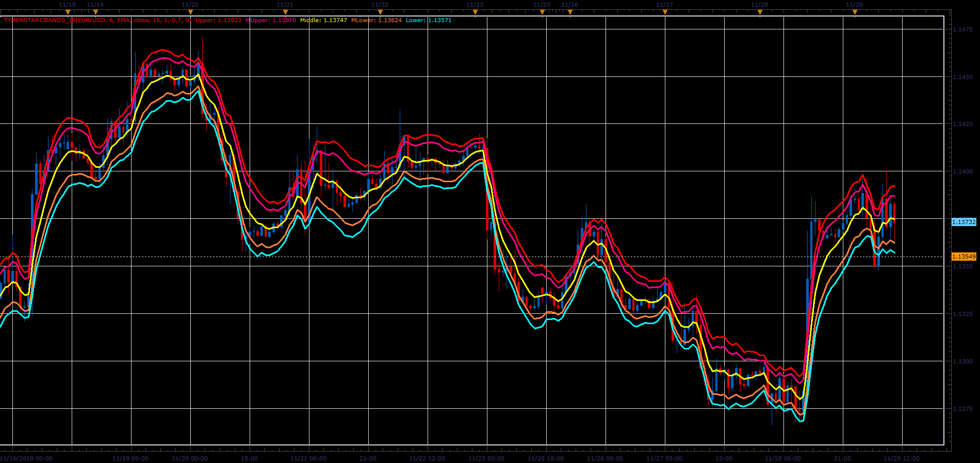Click the red 'Upper: 1.13922' value label
This screenshot has height=463, width=980.
[x=218, y=21]
